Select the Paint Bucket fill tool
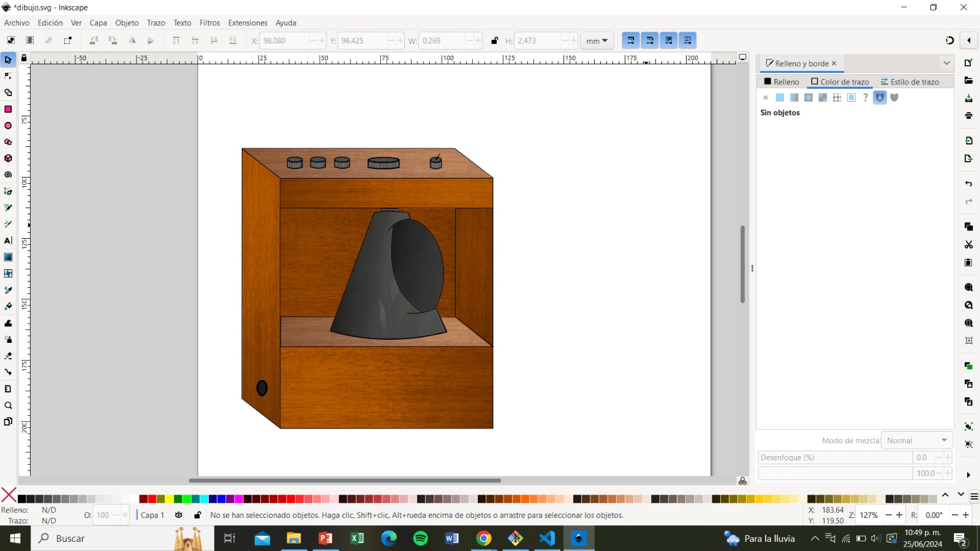980x551 pixels. click(x=8, y=306)
